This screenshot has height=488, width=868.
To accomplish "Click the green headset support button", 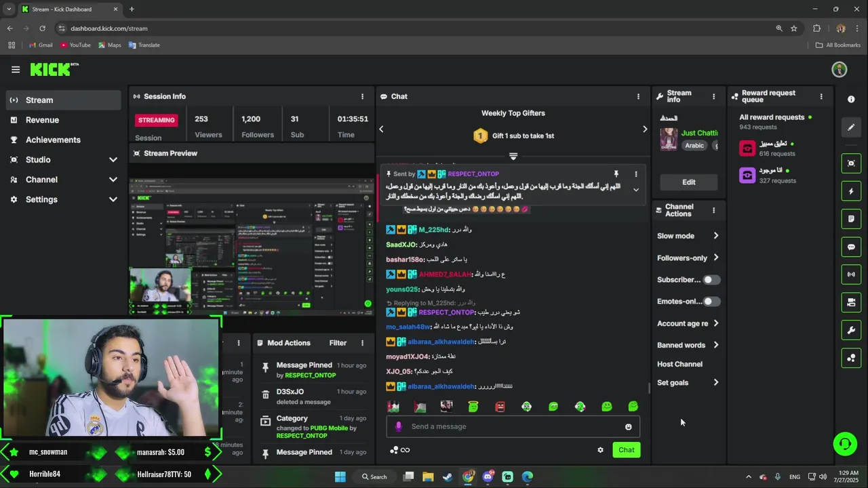I will click(845, 444).
